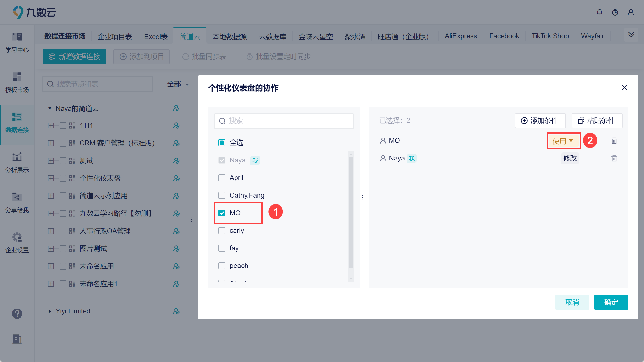Viewport: 644px width, 362px height.
Task: Open the timer clock icon in header
Action: coord(615,12)
